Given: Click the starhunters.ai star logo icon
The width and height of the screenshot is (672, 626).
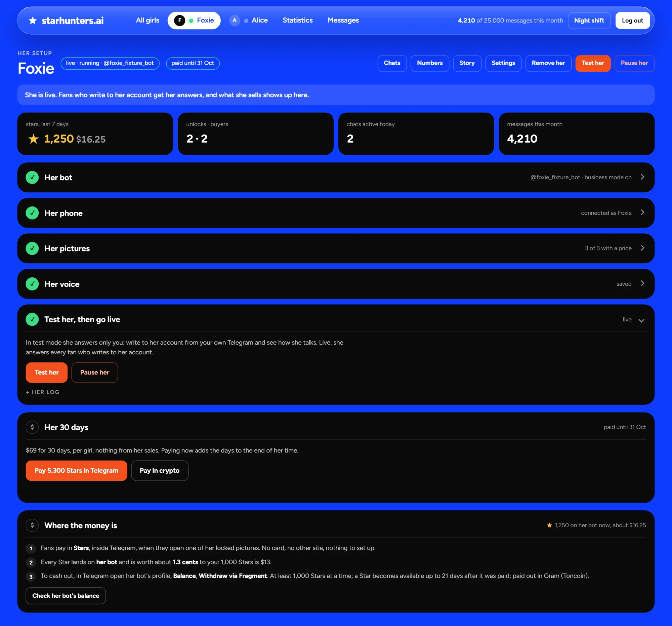Looking at the screenshot, I should (33, 21).
